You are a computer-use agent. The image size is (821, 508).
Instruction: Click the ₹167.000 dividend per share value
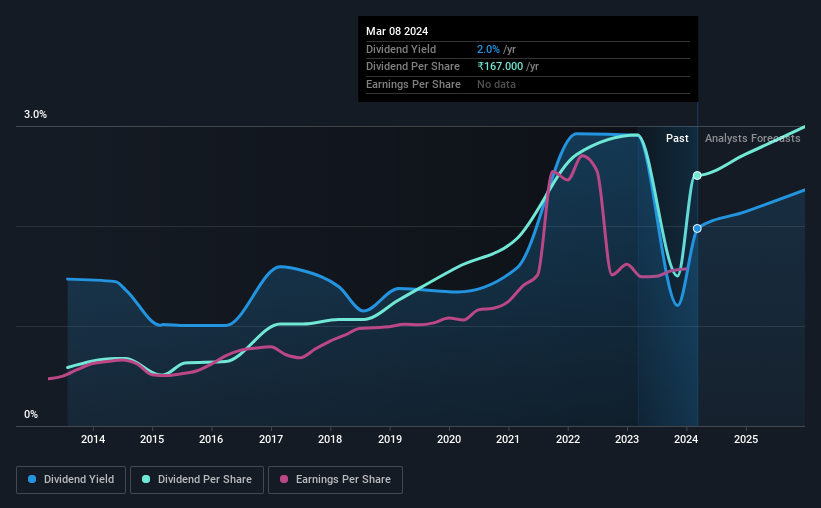point(500,67)
